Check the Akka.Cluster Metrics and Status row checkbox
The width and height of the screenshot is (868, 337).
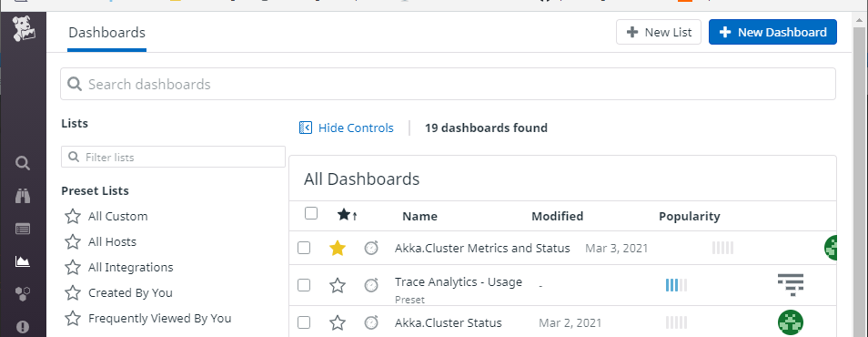[304, 248]
